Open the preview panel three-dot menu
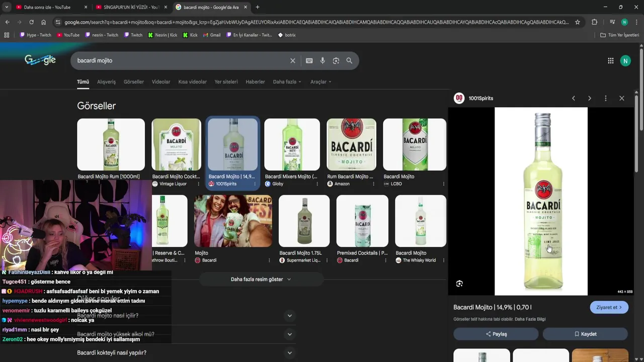 click(606, 99)
